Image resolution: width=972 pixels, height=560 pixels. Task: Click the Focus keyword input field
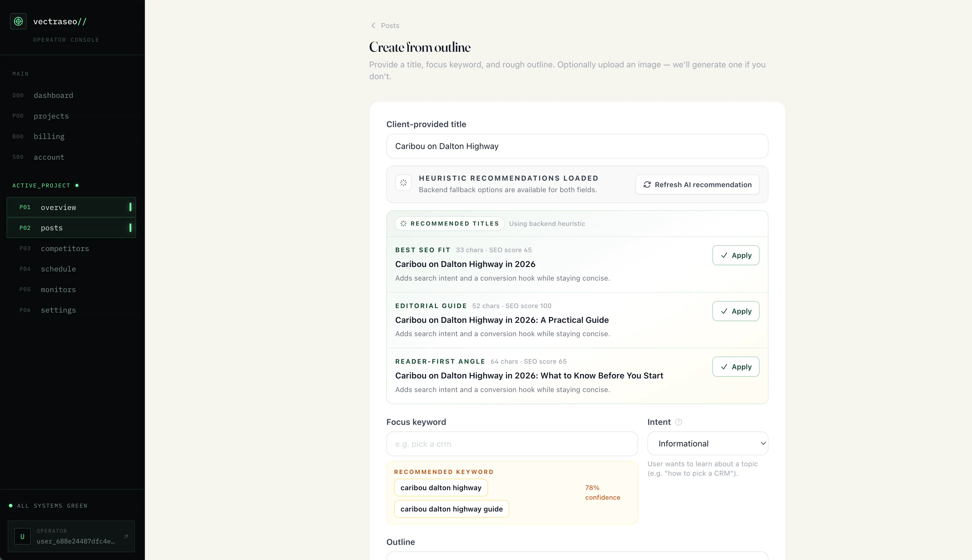coord(512,444)
